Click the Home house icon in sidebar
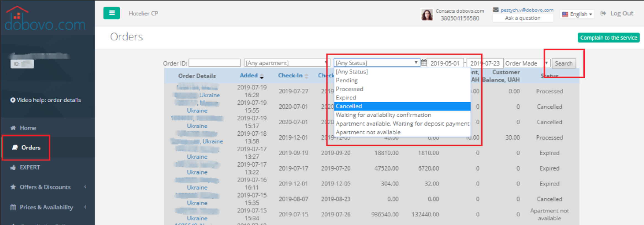Image resolution: width=644 pixels, height=225 pixels. [13, 128]
